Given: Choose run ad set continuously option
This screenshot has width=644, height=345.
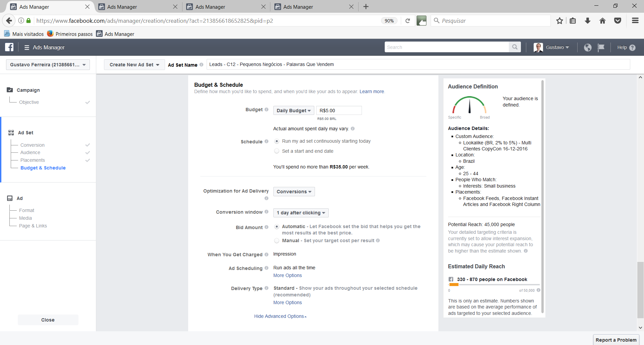Looking at the screenshot, I should pyautogui.click(x=277, y=141).
